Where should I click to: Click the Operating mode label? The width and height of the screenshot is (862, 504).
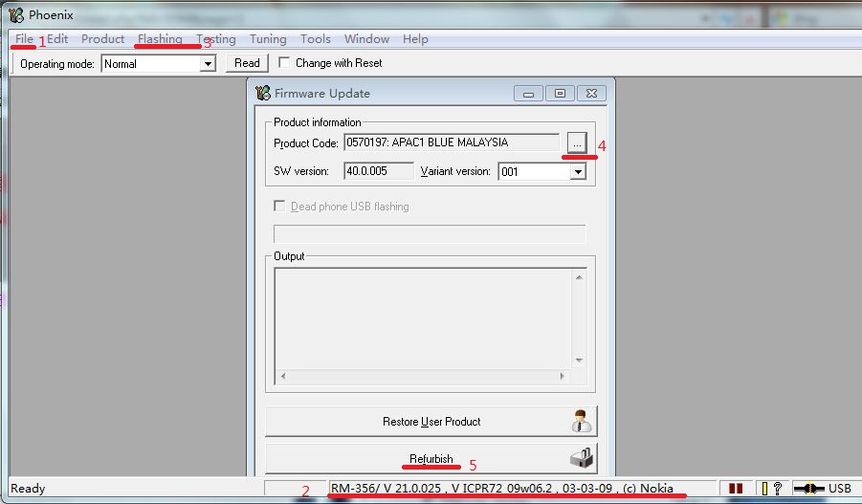click(57, 64)
